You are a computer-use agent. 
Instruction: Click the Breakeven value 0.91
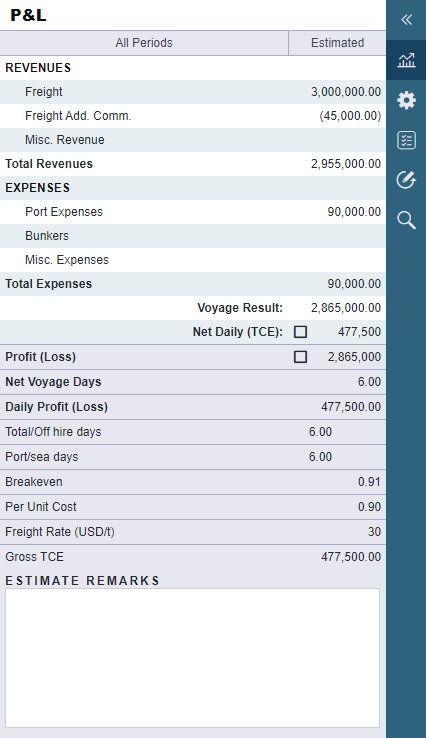tap(369, 482)
